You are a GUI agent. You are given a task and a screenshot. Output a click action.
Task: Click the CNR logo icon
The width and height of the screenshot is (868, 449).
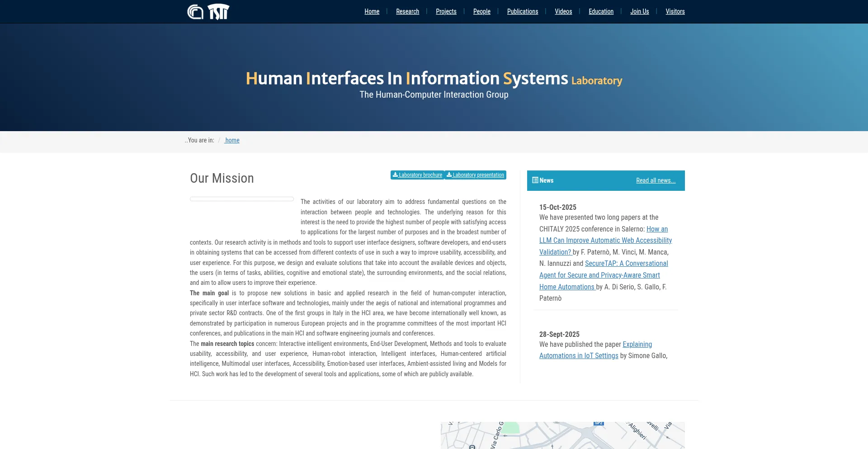pyautogui.click(x=195, y=12)
